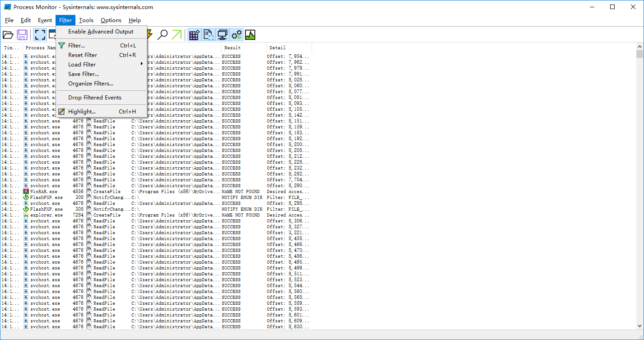The image size is (644, 340).
Task: Toggle Show Registry Activity filter
Action: [x=194, y=34]
